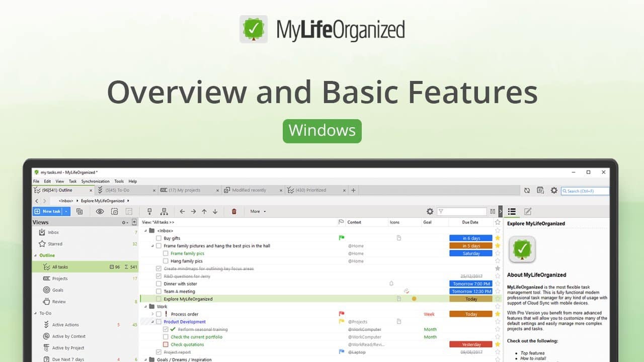Select the Goals view in sidebar
This screenshot has height=362, width=644.
tap(59, 290)
